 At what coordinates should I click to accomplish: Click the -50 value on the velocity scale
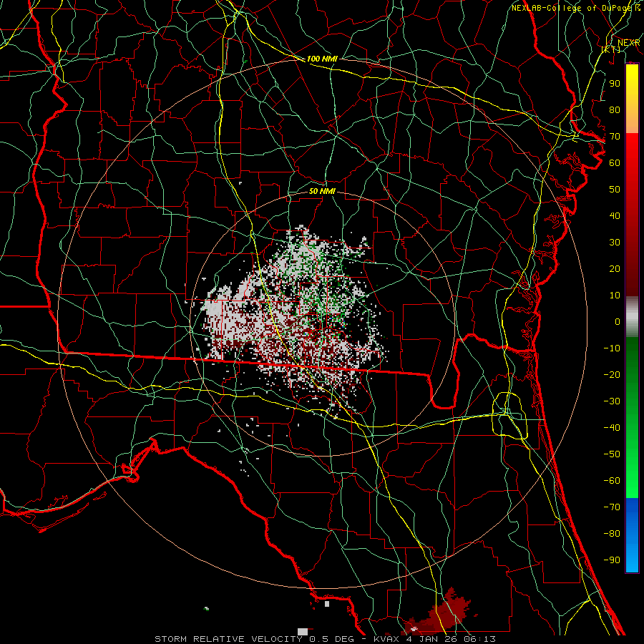(x=612, y=454)
